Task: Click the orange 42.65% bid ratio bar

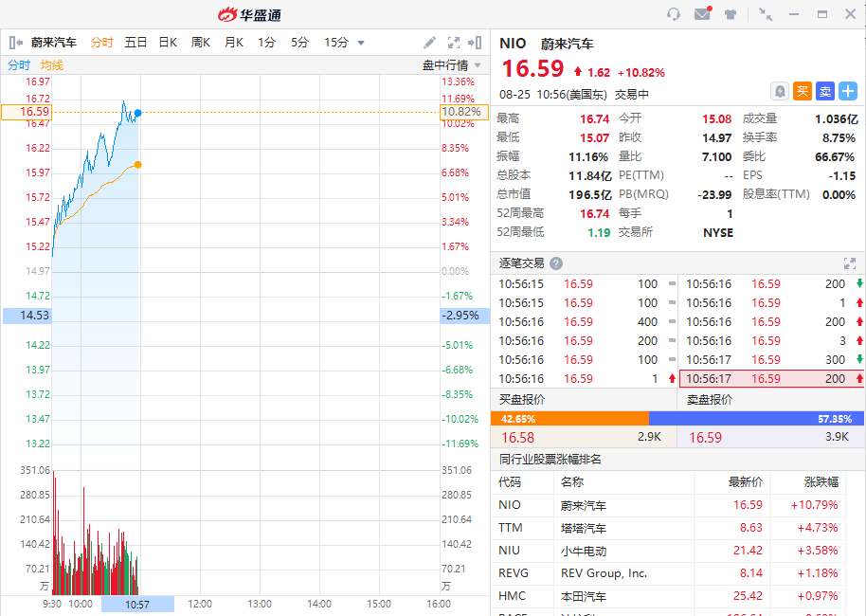Action: coord(570,419)
